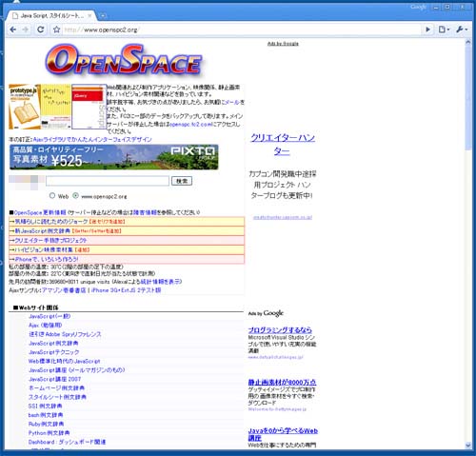Viewport: 476px width, 456px height.
Task: Open the ホームページ例文辞典 link
Action: coord(56,388)
